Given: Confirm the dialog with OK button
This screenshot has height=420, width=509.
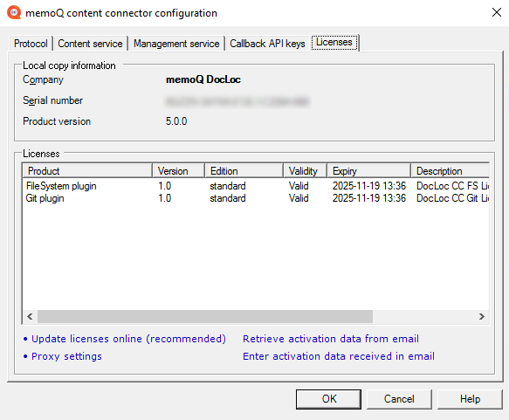Looking at the screenshot, I should 328,399.
